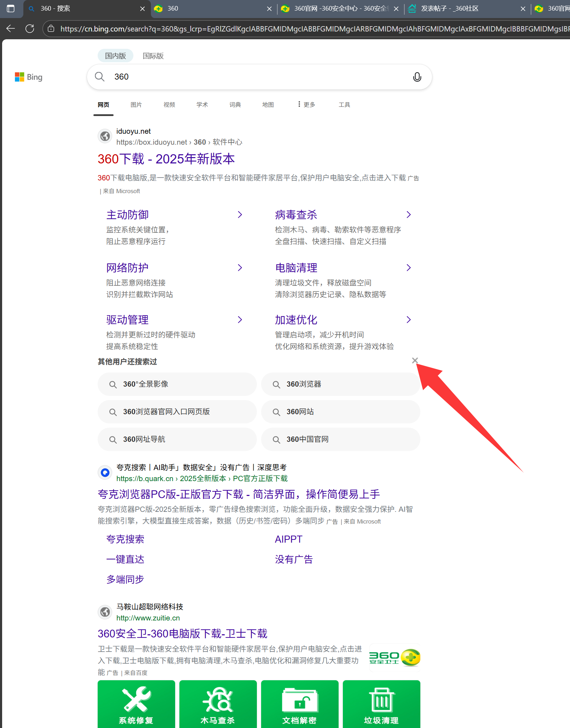Open the 360下载 - 2025年新版本 result
This screenshot has width=570, height=728.
tap(166, 159)
